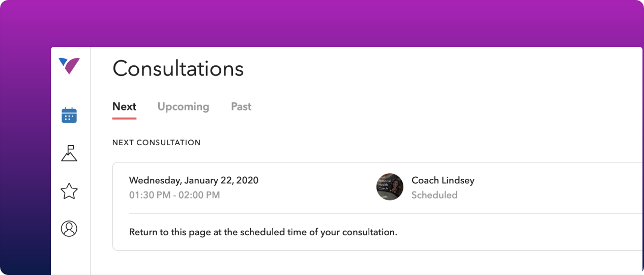The width and height of the screenshot is (644, 275).
Task: Click the divider line inside consultation card
Action: [356, 213]
